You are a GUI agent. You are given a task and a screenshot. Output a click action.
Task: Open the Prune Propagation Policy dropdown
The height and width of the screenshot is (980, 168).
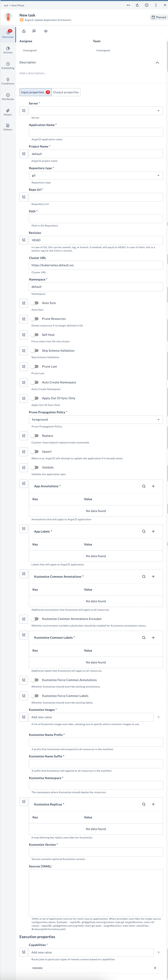click(x=96, y=420)
